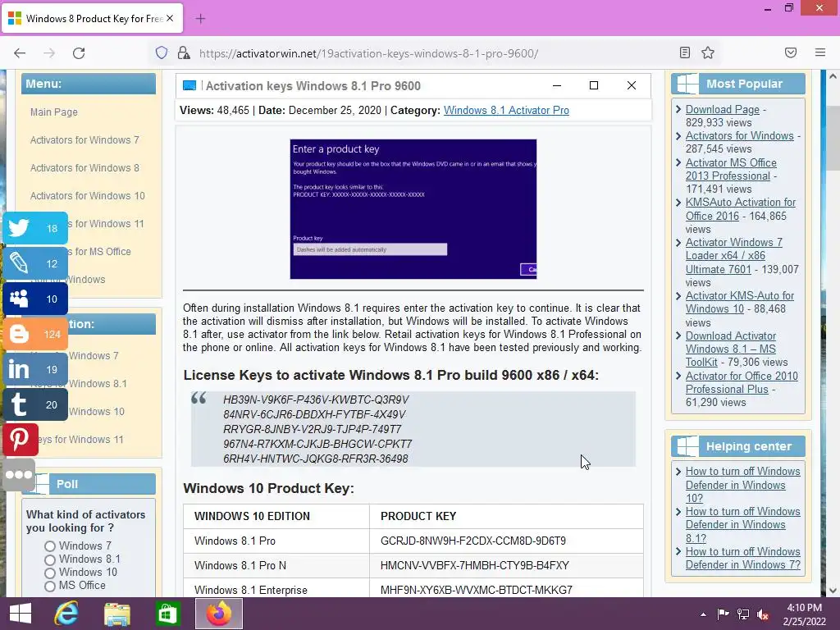Open Activators for Windows 10 menu item
The image size is (840, 630).
[x=87, y=195]
